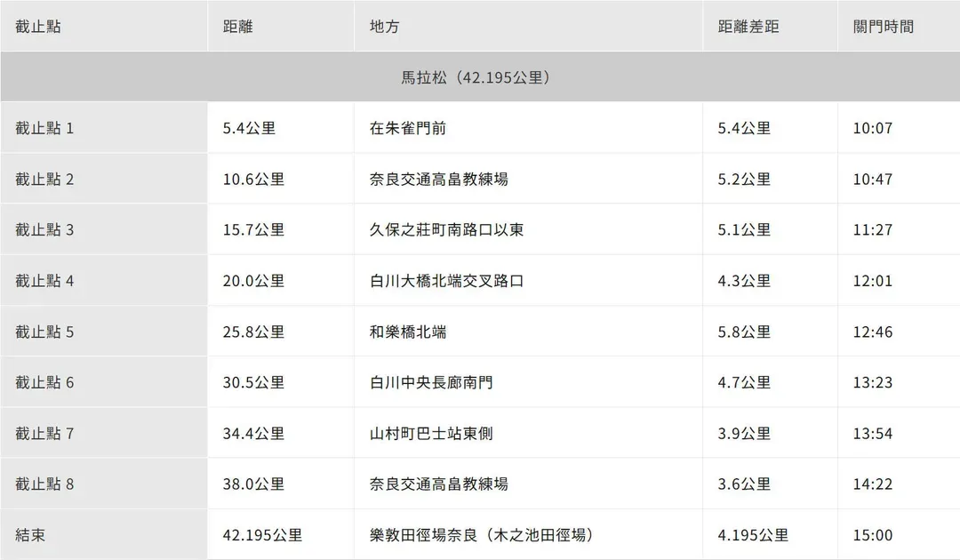
Task: Click the closing time 11:27
Action: point(873,229)
